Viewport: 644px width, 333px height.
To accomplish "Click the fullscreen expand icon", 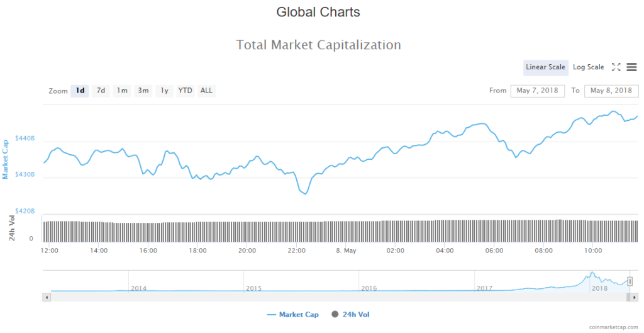I will [x=616, y=67].
